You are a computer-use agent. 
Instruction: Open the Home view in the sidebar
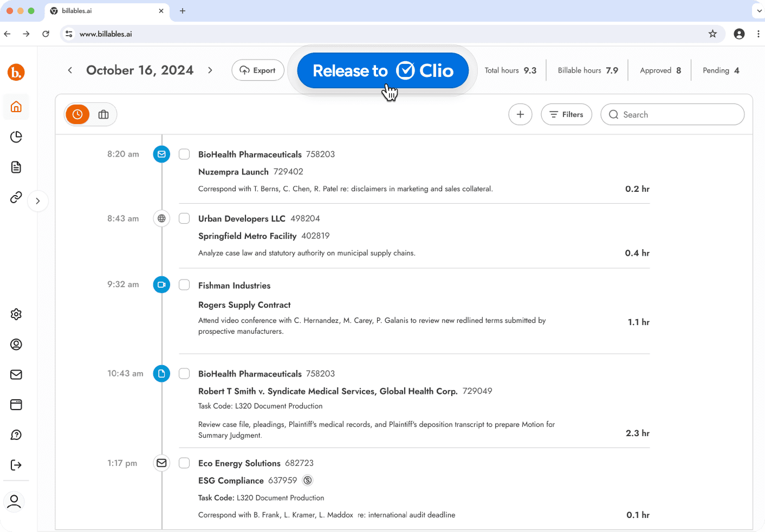tap(16, 107)
